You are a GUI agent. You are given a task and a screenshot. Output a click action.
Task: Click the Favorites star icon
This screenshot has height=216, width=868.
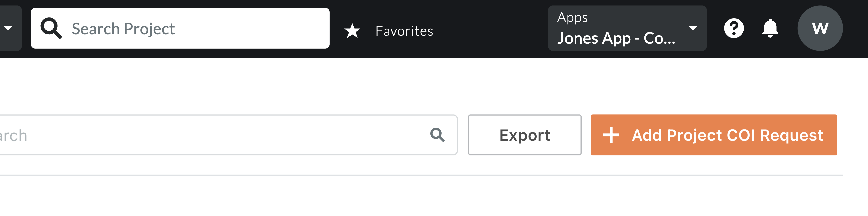352,31
